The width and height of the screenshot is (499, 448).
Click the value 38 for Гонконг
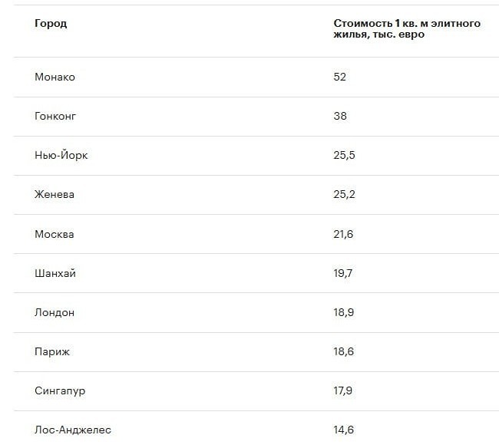340,116
